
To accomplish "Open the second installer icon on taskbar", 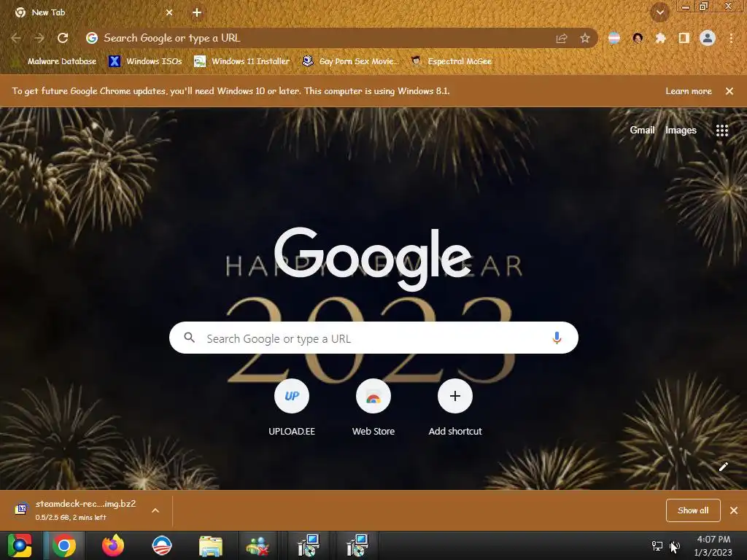I will click(357, 545).
